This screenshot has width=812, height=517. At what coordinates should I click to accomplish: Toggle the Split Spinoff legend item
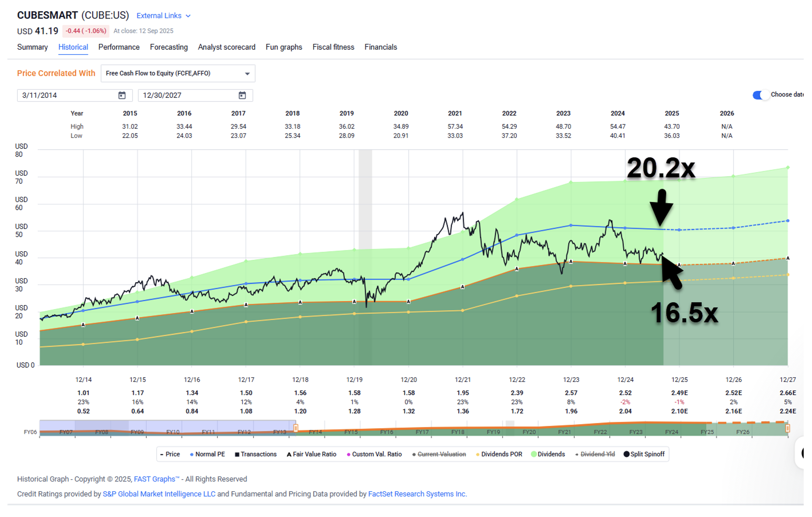click(644, 454)
